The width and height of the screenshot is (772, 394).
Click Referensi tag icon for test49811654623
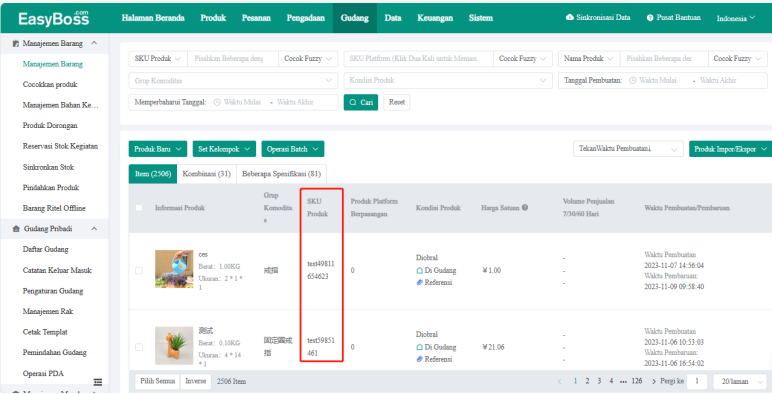click(x=419, y=282)
